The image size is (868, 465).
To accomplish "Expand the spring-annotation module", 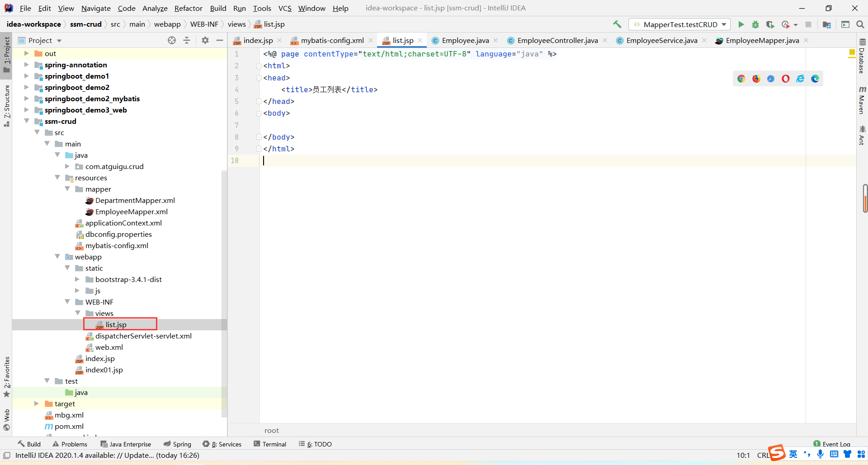I will (26, 65).
